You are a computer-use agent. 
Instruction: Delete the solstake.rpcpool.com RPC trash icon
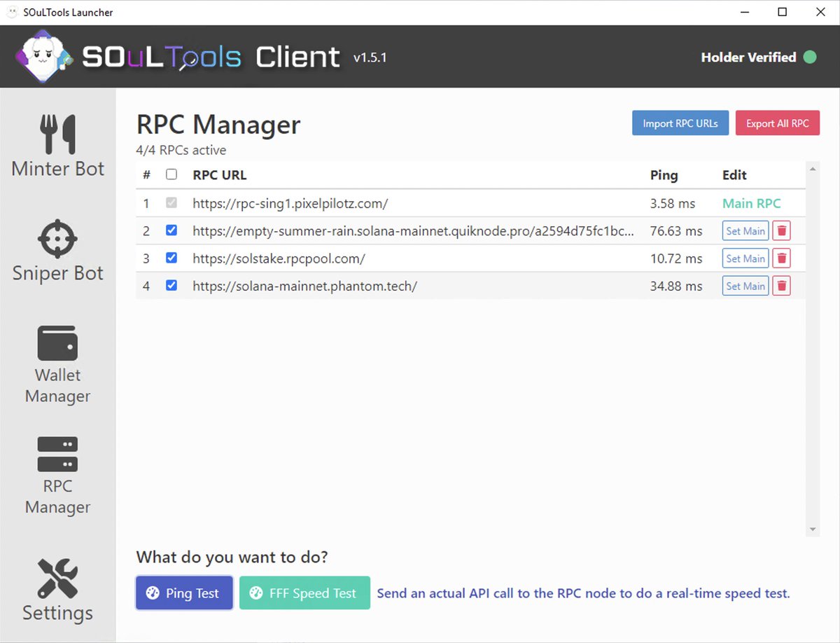coord(782,258)
